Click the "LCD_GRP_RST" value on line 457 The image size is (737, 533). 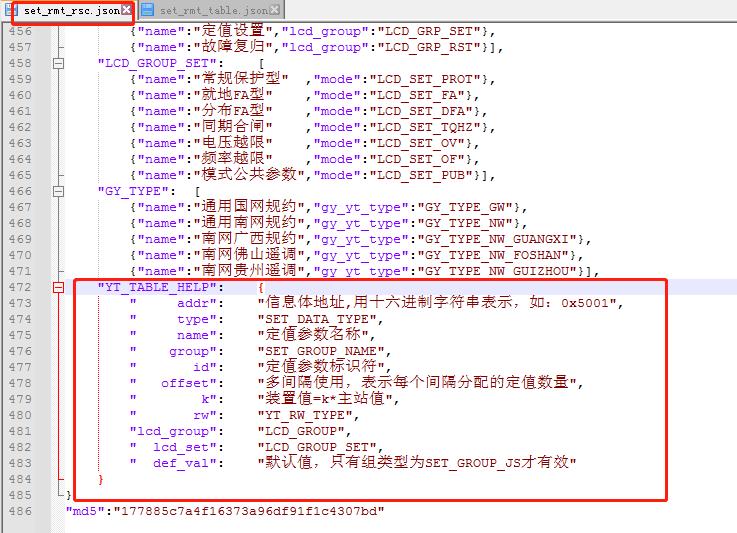coord(429,47)
